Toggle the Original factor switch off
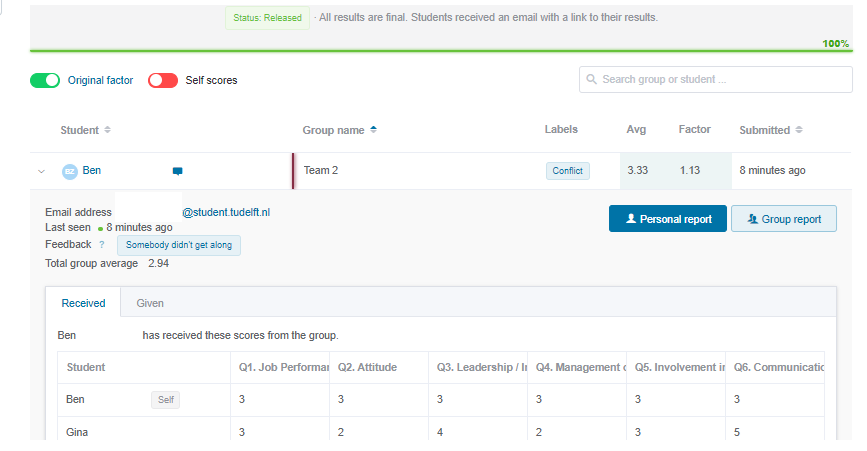The width and height of the screenshot is (867, 451). (x=45, y=80)
